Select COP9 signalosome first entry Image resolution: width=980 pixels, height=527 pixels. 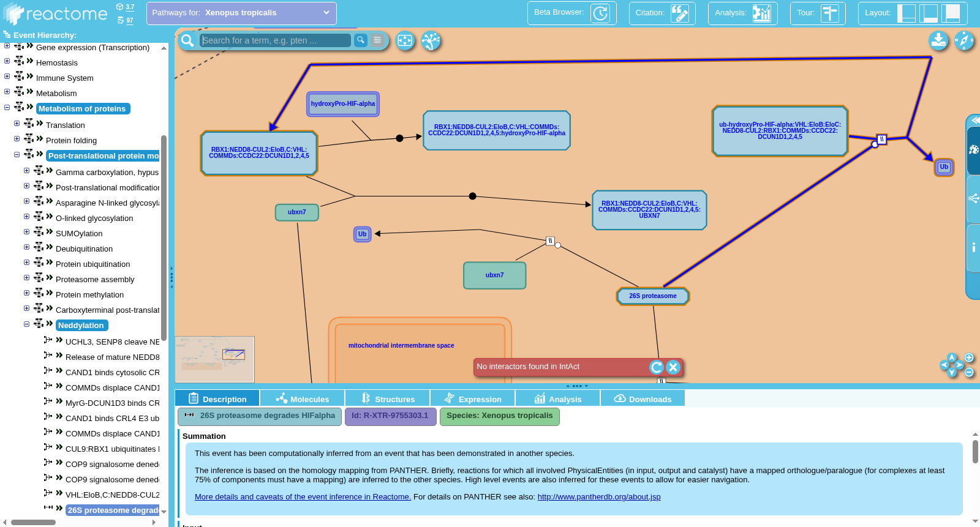click(x=112, y=465)
